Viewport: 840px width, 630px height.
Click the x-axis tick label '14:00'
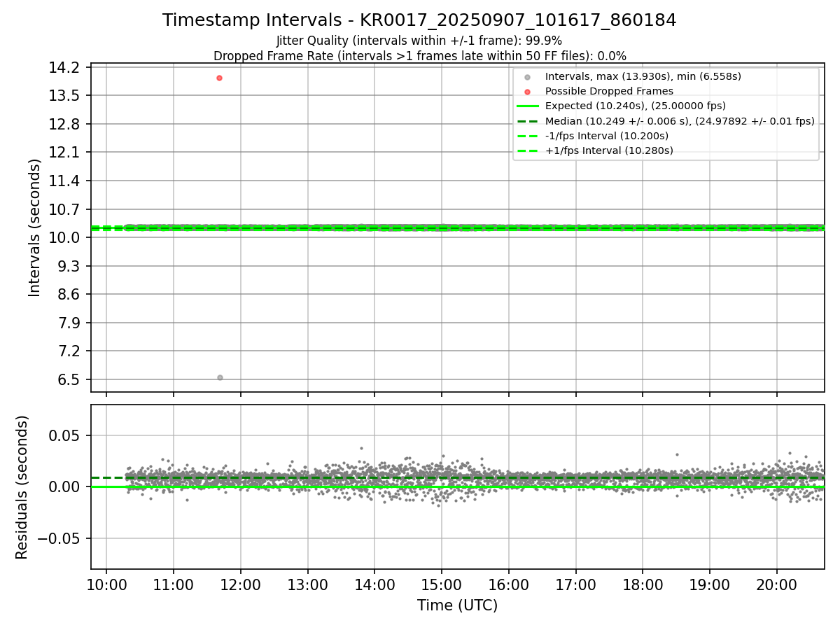[x=374, y=585]
